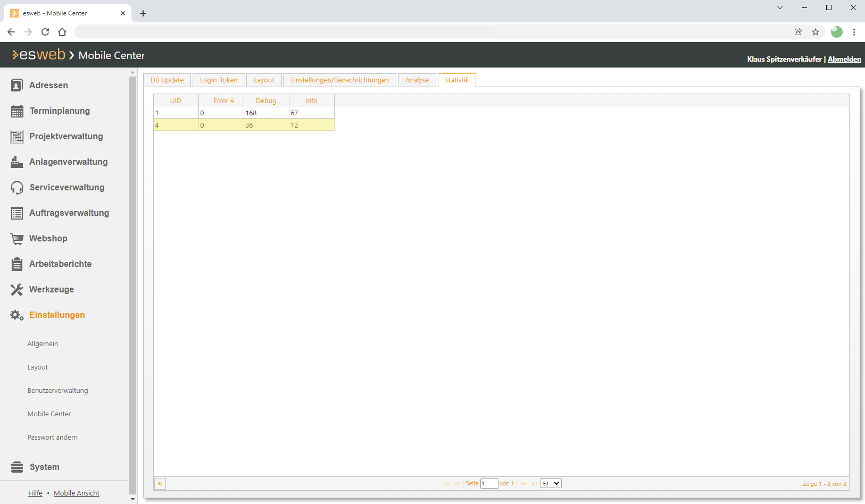
Task: Click the Hilfe link in sidebar footer
Action: (35, 493)
